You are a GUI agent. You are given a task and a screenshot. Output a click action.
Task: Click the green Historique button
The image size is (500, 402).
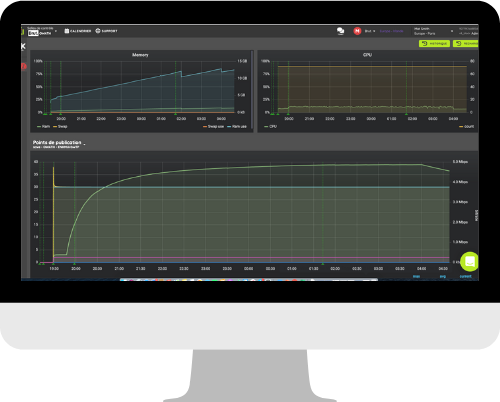[434, 44]
